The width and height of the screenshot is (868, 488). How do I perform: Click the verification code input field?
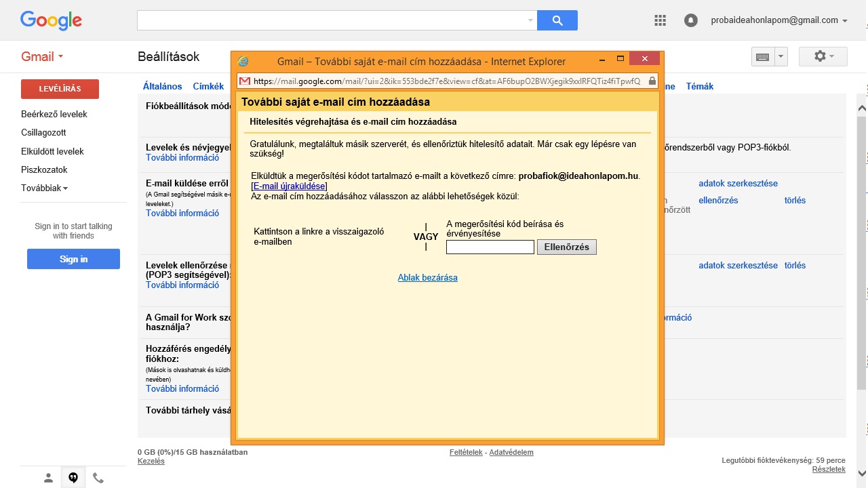490,247
